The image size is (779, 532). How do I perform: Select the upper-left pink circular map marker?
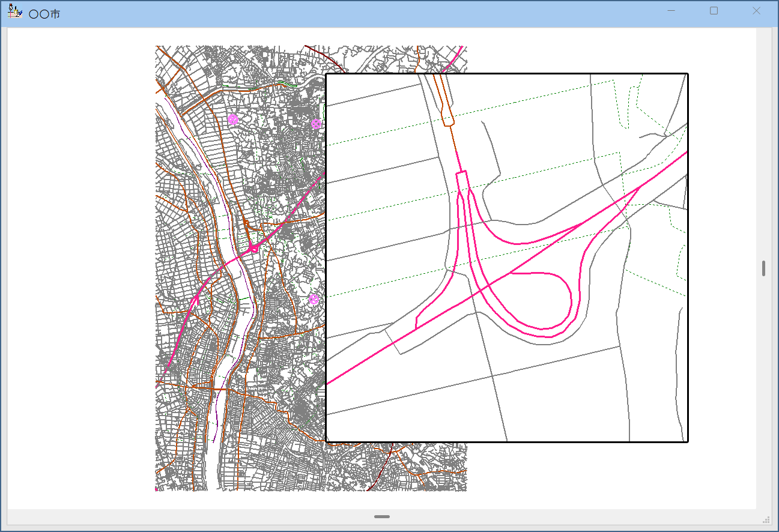[x=233, y=119]
